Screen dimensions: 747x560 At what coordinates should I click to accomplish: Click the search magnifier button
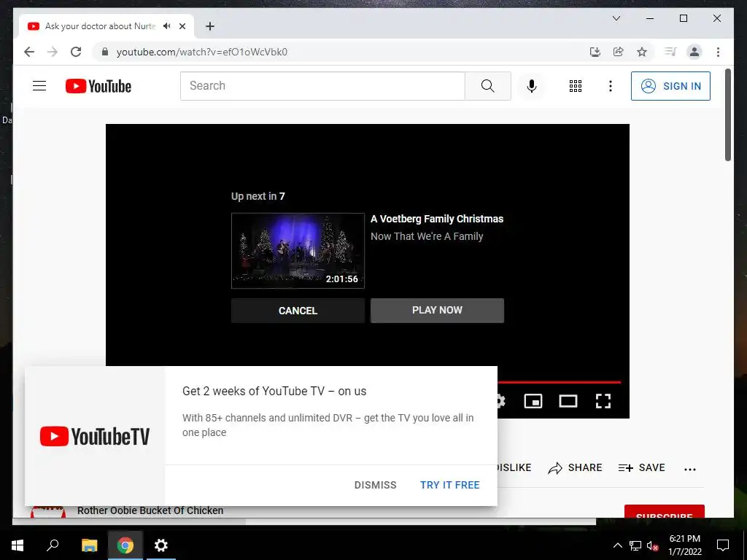[x=487, y=86]
